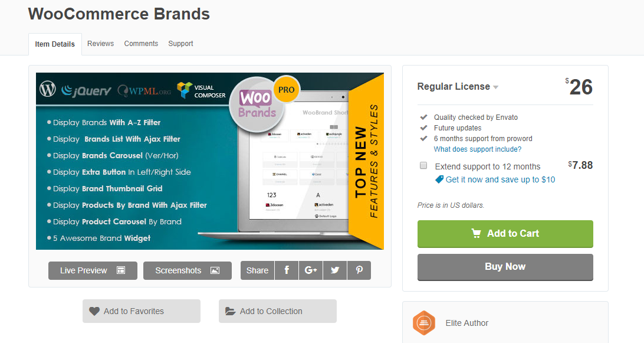Share on Facebook icon
This screenshot has height=343, width=644.
(287, 270)
